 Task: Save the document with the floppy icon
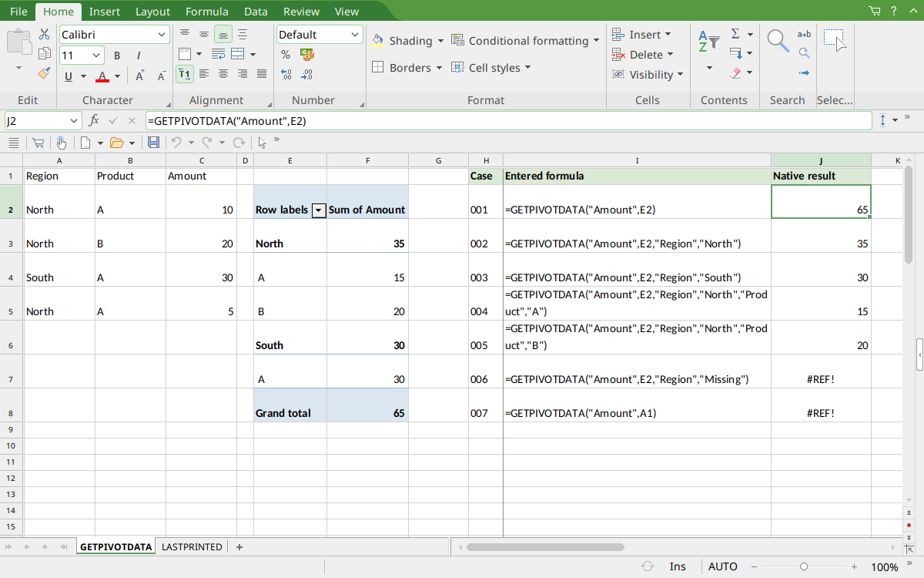(x=153, y=143)
